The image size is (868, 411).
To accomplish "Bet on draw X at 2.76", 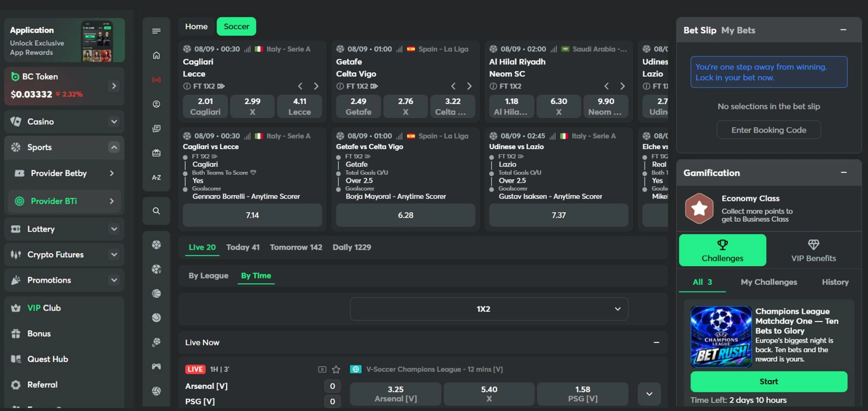I will [406, 106].
